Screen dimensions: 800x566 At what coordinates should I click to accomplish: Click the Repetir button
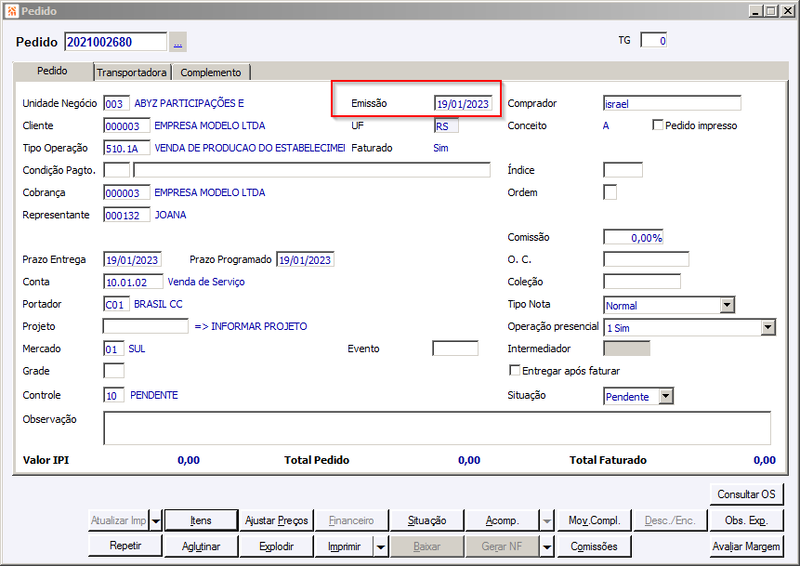[x=125, y=546]
